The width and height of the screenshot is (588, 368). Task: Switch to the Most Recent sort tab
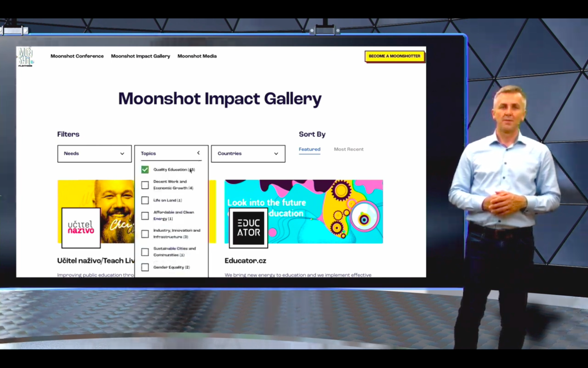[x=349, y=149]
